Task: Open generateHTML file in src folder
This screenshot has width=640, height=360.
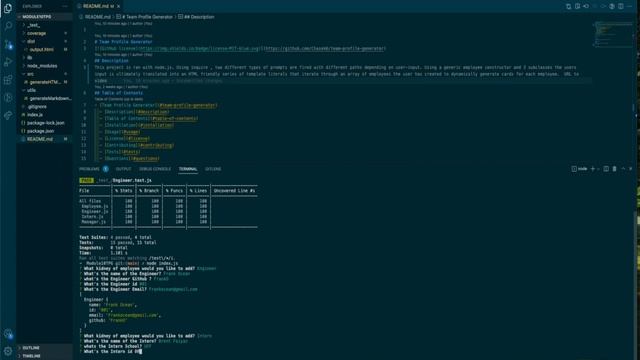Action: pos(44,82)
